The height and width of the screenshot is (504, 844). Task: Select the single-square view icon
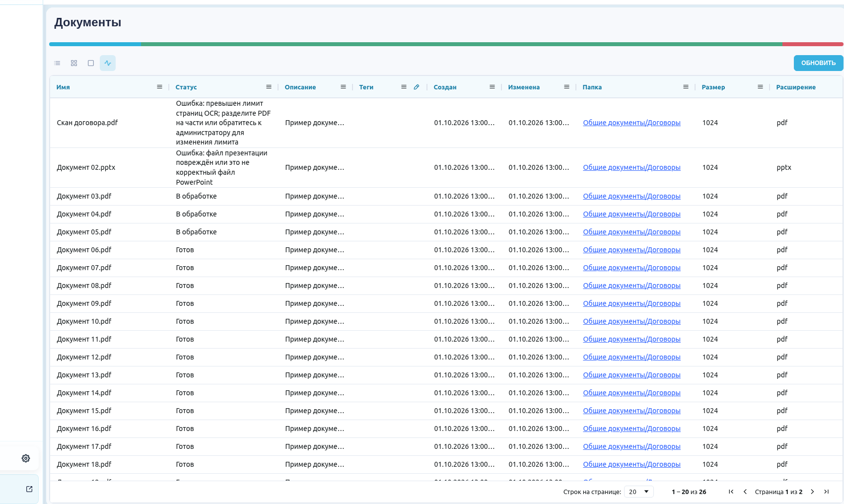point(91,63)
